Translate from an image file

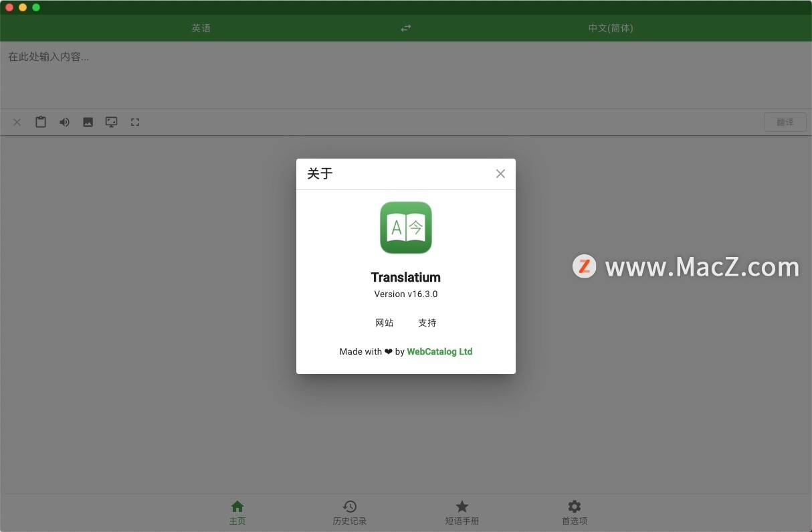88,122
